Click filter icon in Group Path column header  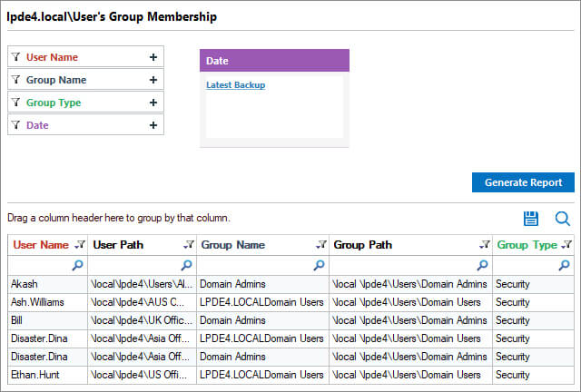click(x=485, y=244)
